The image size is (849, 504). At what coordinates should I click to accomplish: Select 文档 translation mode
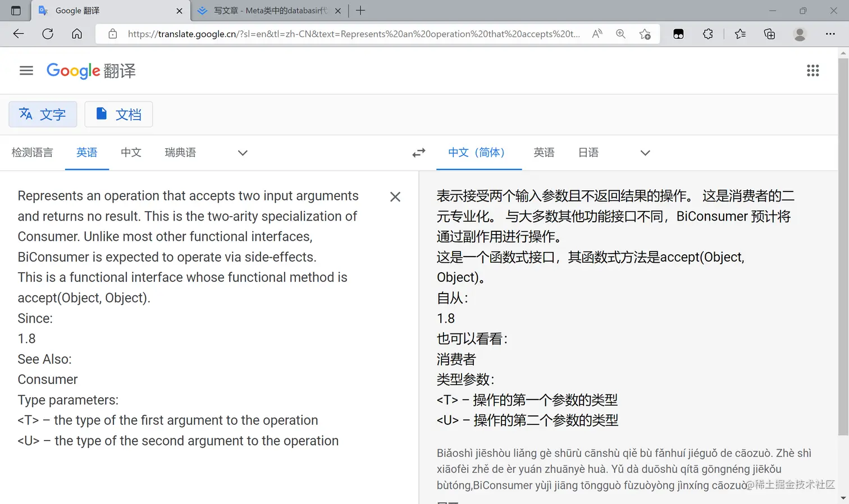[118, 114]
